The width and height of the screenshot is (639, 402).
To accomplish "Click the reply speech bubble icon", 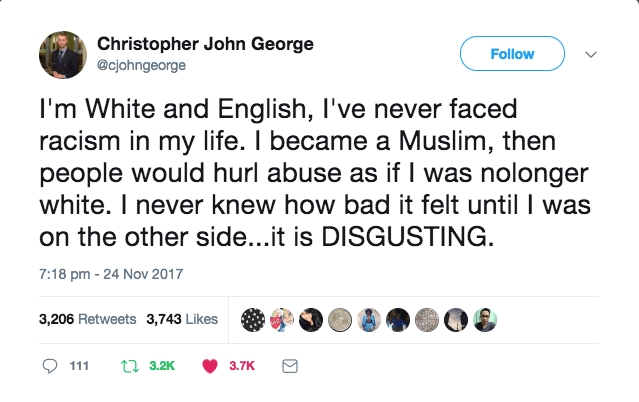I will coord(51,366).
